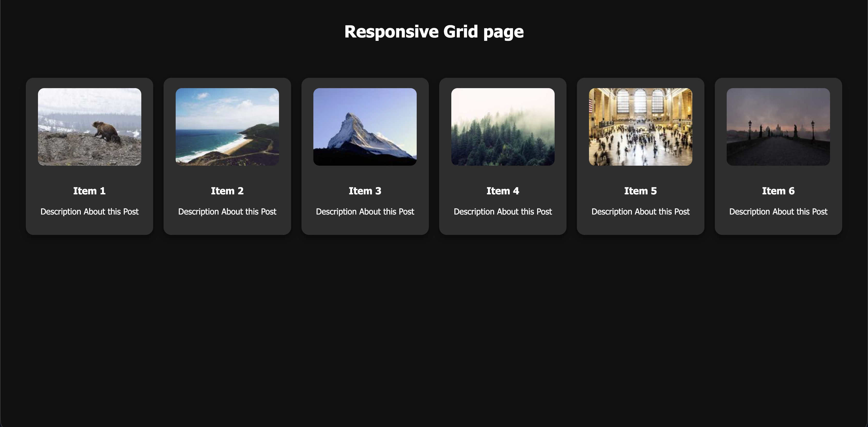Image resolution: width=868 pixels, height=427 pixels.
Task: Select Item 5's description line
Action: click(640, 212)
